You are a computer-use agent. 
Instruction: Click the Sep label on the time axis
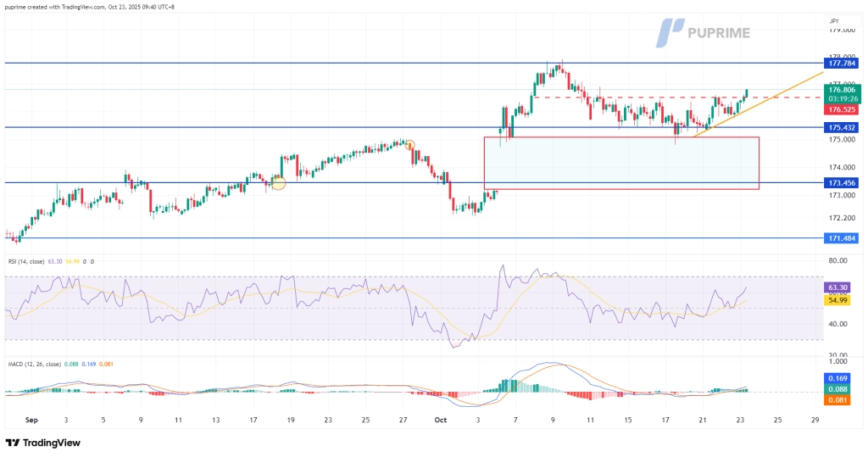[x=31, y=420]
